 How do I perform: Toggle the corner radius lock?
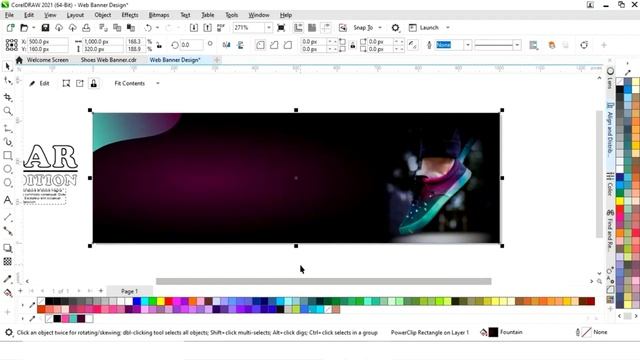coord(353,45)
